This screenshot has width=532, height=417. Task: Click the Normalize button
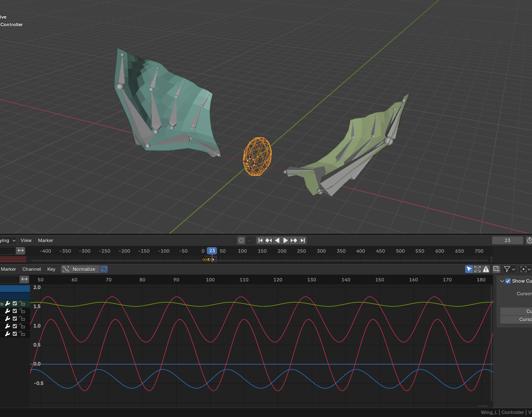pos(83,269)
